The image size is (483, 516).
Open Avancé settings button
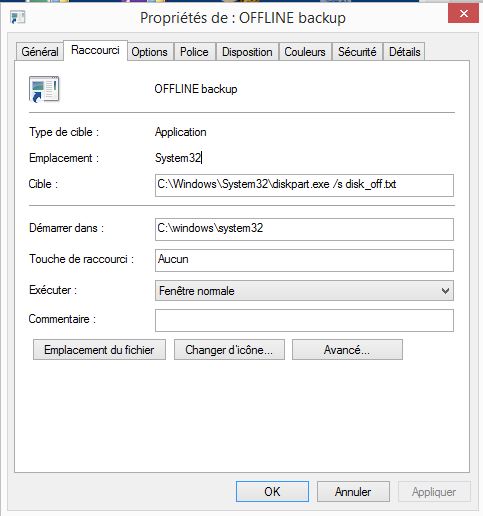[x=347, y=350]
